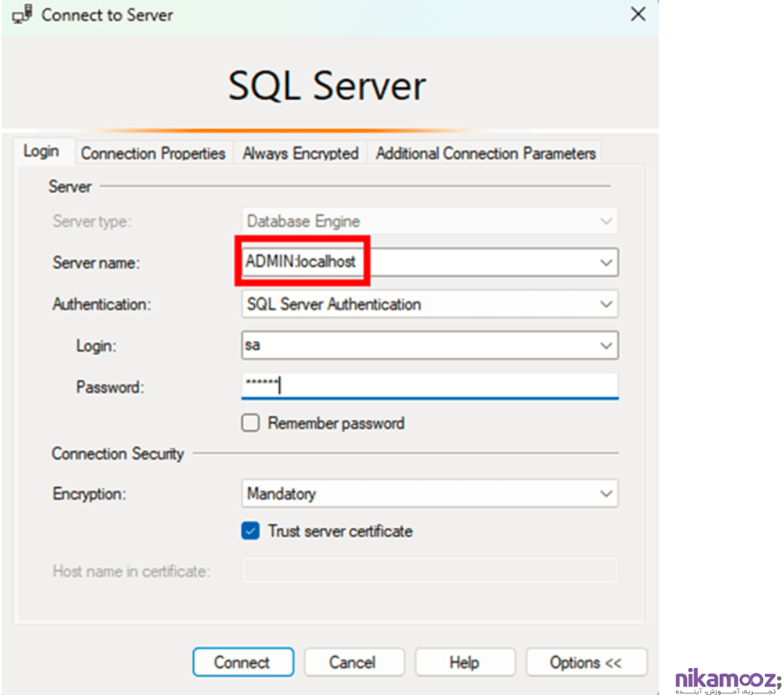Switch to the Login tab
This screenshot has width=784, height=695.
[x=41, y=151]
